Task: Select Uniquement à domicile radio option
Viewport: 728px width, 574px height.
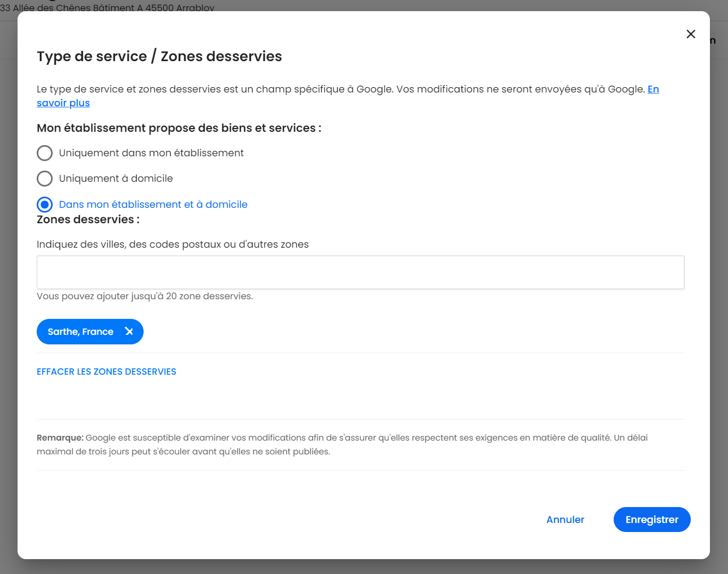Action: point(45,179)
